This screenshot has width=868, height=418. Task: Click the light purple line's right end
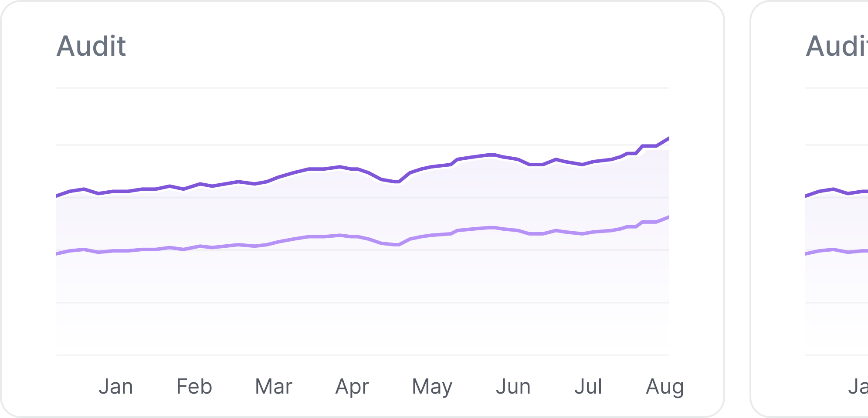pyautogui.click(x=668, y=217)
